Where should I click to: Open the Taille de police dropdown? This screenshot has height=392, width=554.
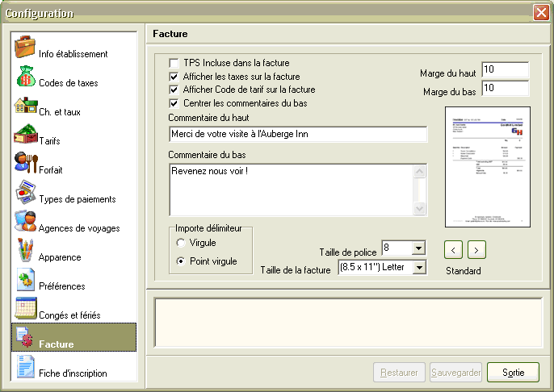(418, 248)
